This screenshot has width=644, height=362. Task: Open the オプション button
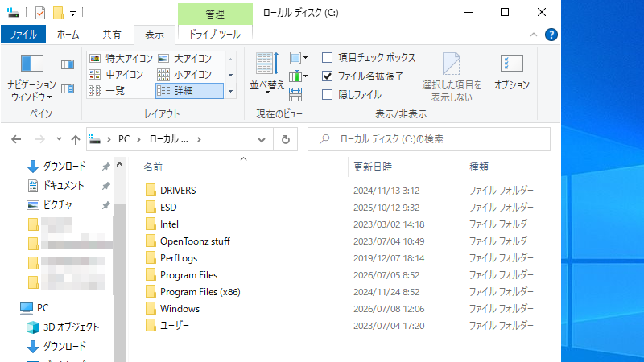point(512,72)
